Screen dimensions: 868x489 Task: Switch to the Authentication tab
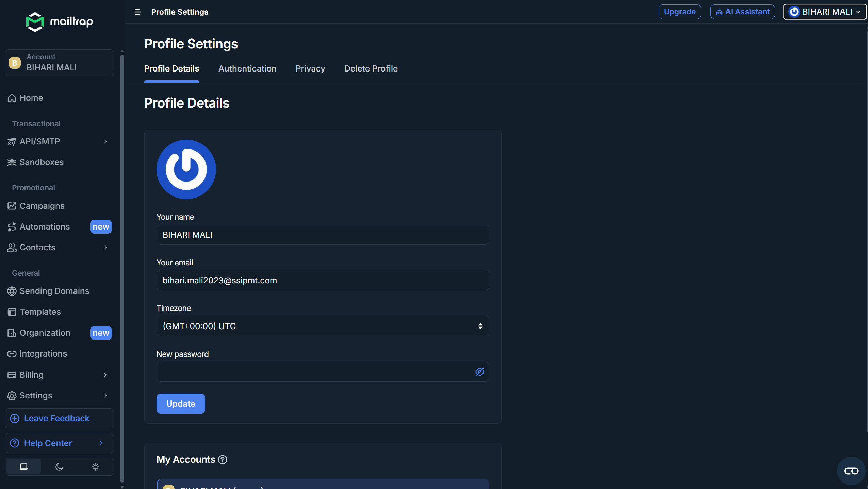[x=247, y=69]
